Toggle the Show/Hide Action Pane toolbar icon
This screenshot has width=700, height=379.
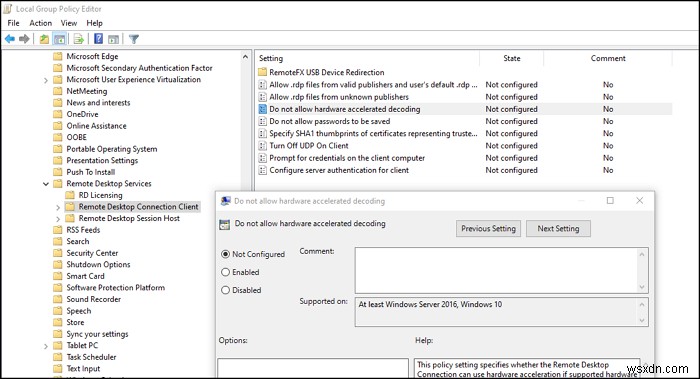pyautogui.click(x=113, y=39)
